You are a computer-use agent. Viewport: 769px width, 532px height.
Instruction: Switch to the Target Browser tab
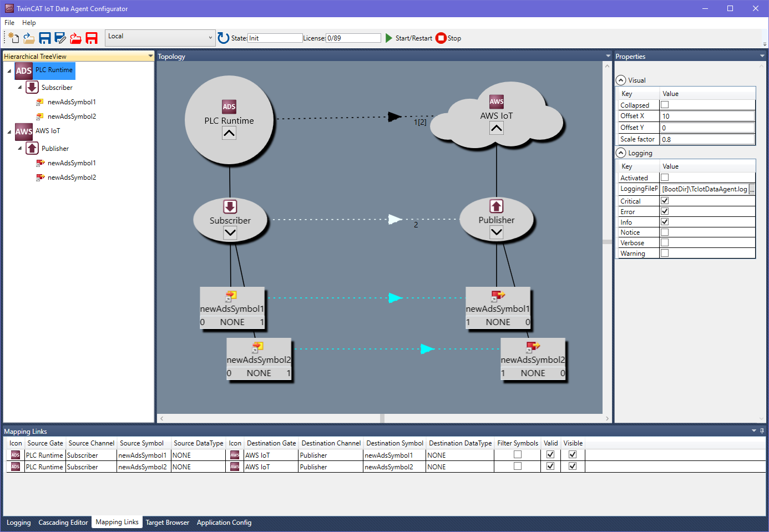coord(168,523)
